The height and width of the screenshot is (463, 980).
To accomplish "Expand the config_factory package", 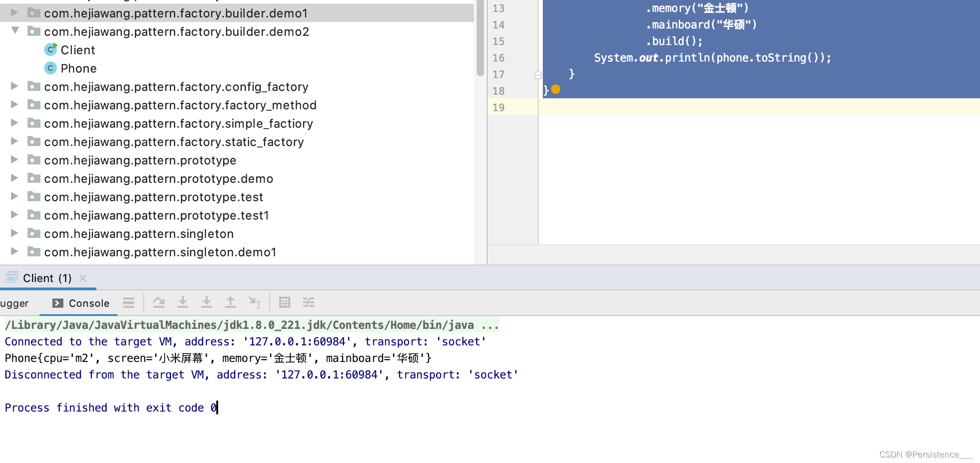I will point(14,86).
